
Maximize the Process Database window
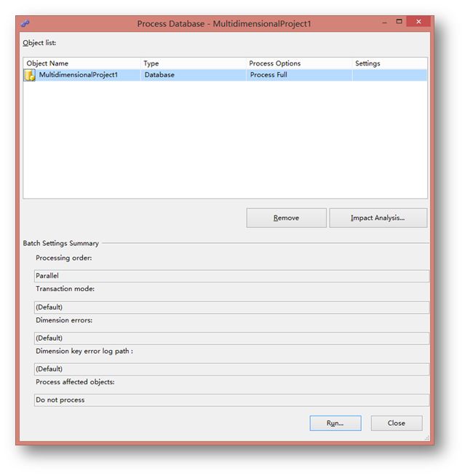399,22
